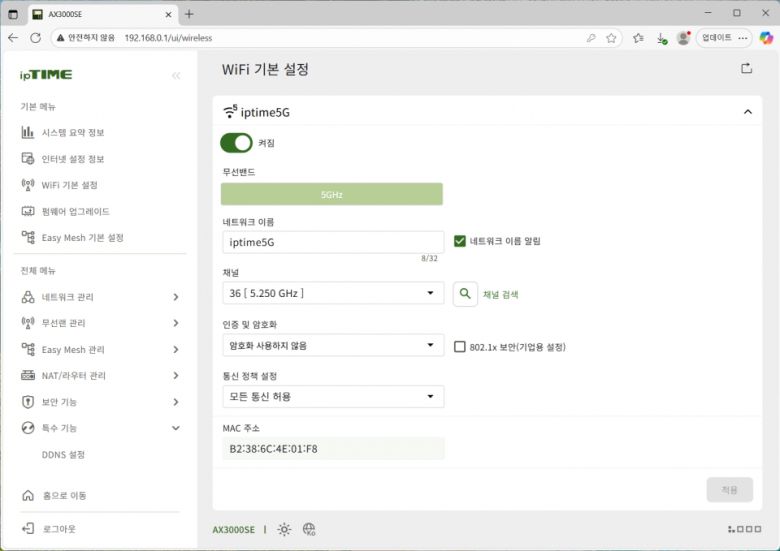Screen dimensions: 780x551
Task: Toggle light theme sun icon in footer
Action: click(x=284, y=530)
